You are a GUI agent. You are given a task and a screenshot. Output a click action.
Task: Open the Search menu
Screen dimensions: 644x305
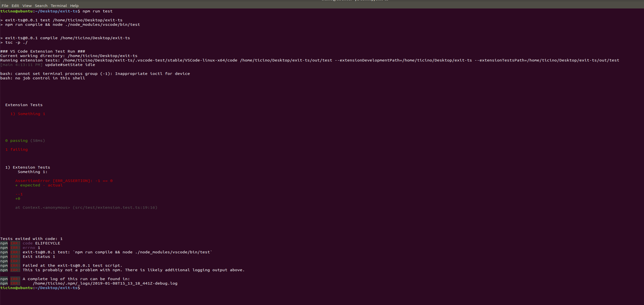(41, 6)
